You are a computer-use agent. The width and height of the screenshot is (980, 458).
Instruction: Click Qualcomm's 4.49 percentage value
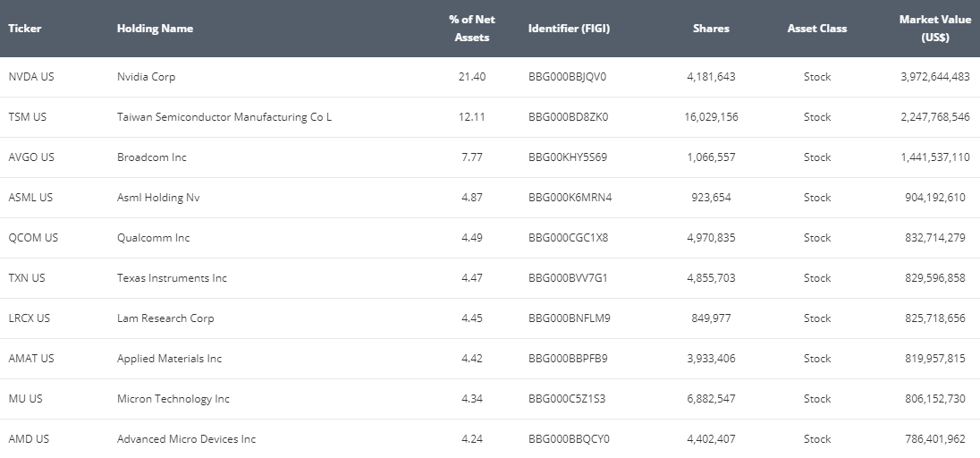[472, 238]
